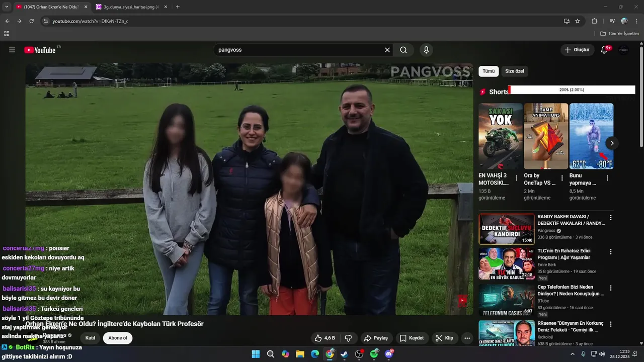Open Tüm Yer İşaretleri bookmarks folder

click(x=619, y=34)
